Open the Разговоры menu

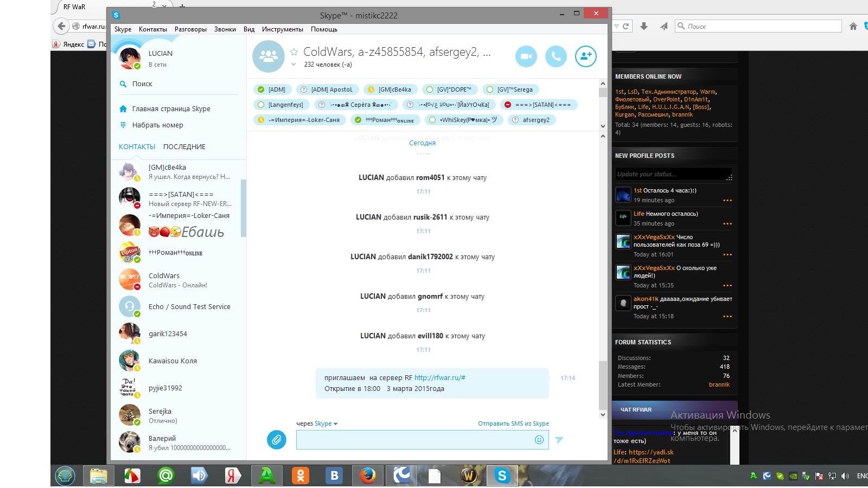[190, 29]
